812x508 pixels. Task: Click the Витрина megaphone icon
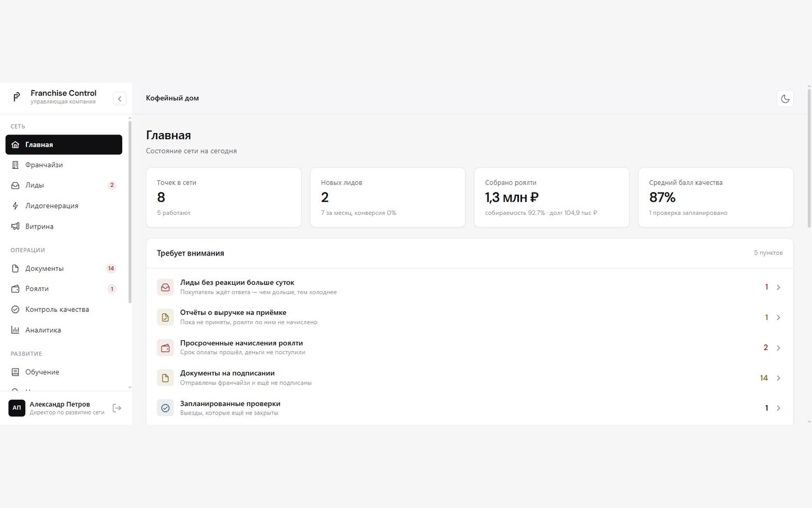tap(15, 227)
